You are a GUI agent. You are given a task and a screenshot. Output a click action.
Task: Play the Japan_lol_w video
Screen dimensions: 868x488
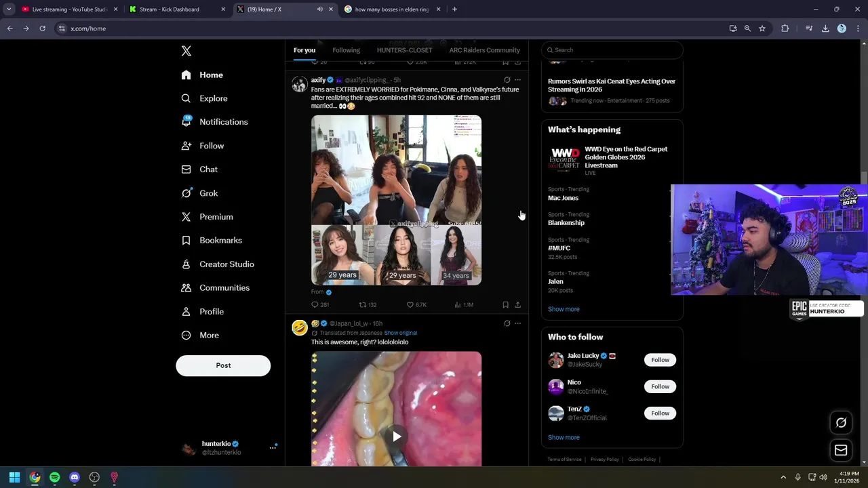coord(396,436)
